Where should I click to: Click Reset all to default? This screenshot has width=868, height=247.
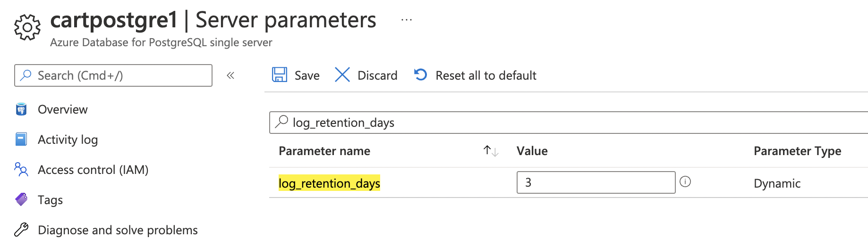[486, 75]
